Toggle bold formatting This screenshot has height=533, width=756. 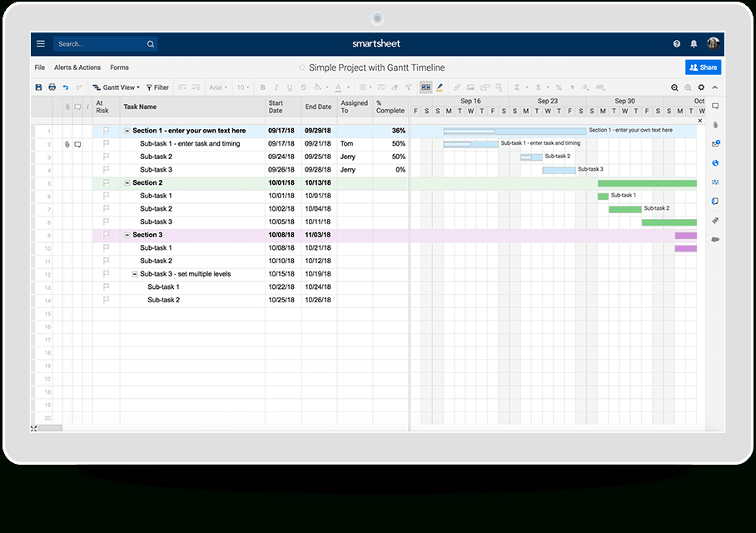pyautogui.click(x=263, y=87)
